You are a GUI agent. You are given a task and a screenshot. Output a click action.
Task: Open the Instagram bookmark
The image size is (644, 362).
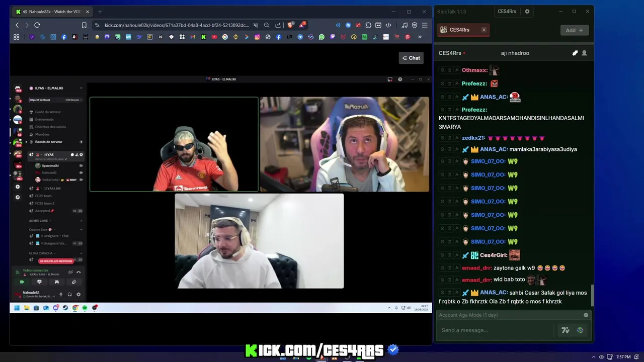click(x=257, y=37)
